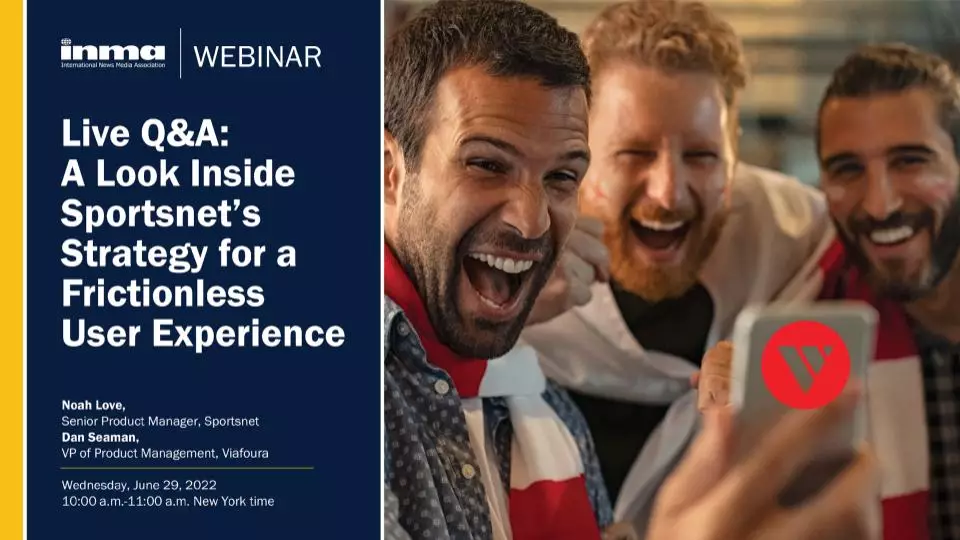Click 'Senior Product Manager, Sportsnet' text
Viewport: 960px width, 540px height.
click(160, 421)
